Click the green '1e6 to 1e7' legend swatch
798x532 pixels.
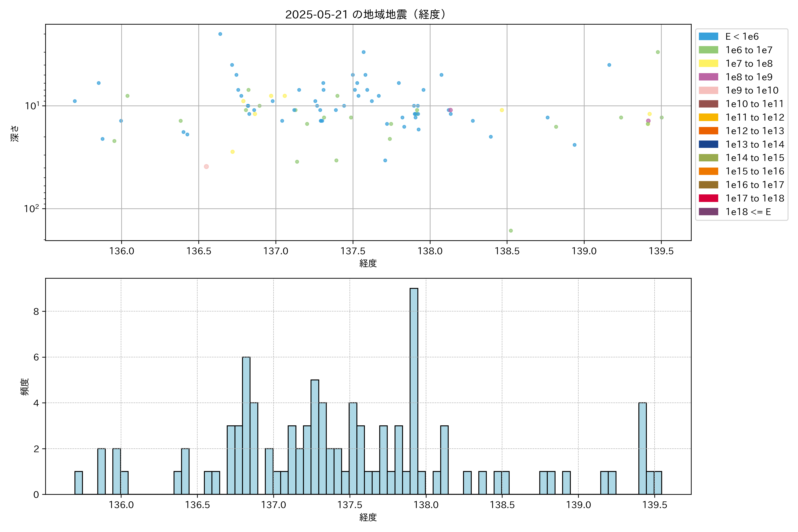[x=708, y=50]
